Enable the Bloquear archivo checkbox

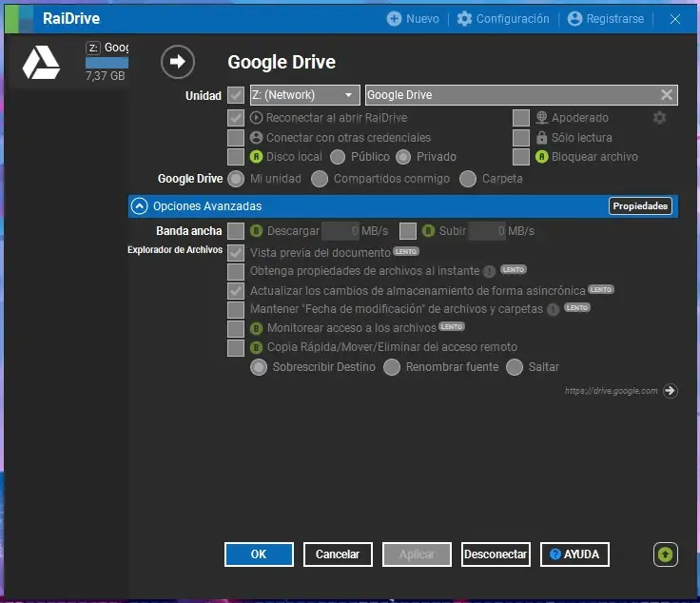coord(521,157)
